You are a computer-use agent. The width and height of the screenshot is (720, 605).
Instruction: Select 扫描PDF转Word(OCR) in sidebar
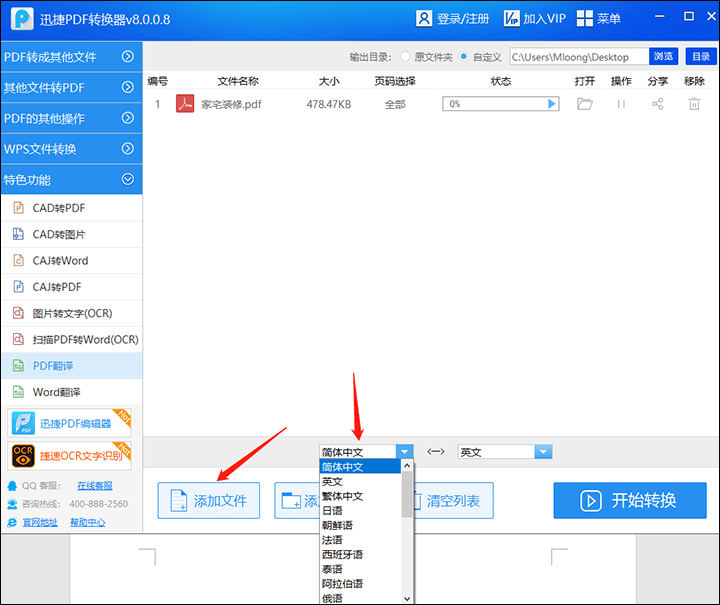point(72,340)
